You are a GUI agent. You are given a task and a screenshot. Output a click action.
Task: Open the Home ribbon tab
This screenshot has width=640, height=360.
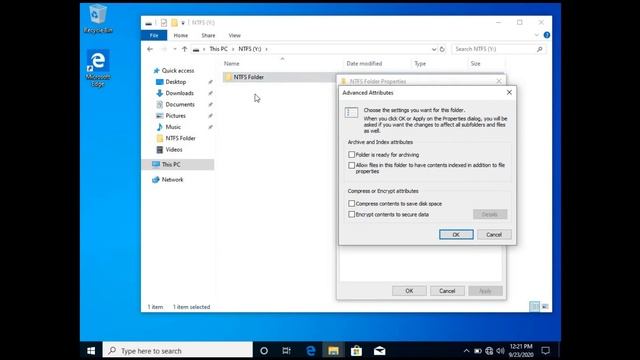[181, 36]
